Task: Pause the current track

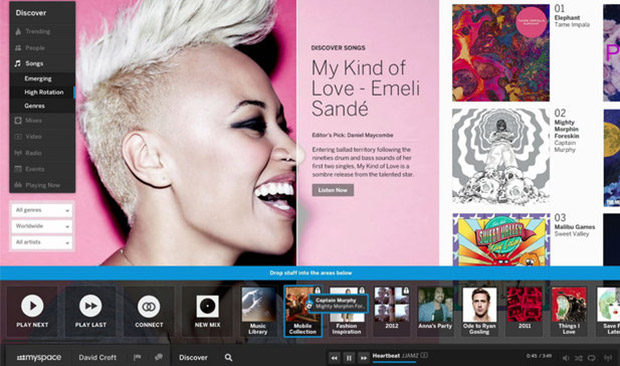Action: [349, 358]
